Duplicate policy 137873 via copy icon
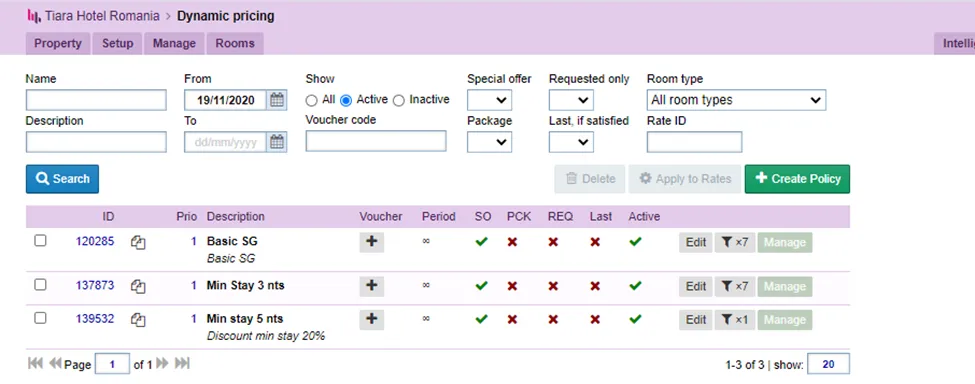This screenshot has height=384, width=975. 138,286
